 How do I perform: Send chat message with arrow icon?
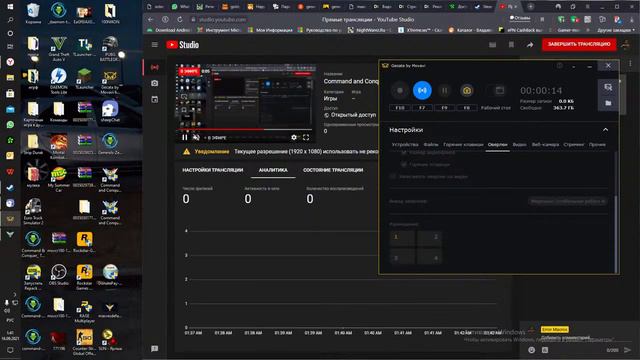point(628,350)
